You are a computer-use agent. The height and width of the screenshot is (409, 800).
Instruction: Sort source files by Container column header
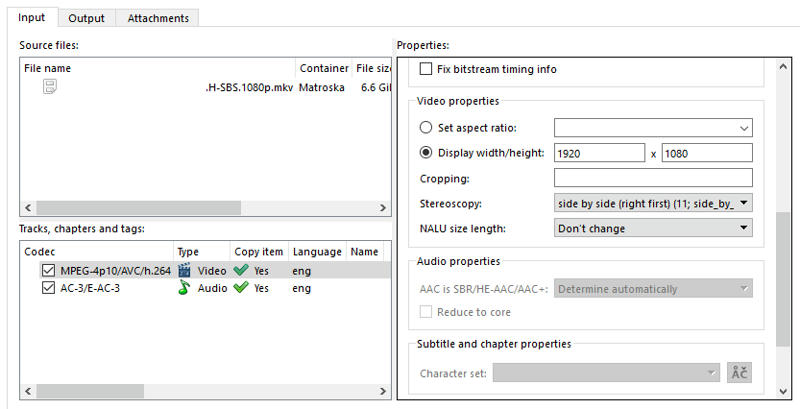click(323, 68)
